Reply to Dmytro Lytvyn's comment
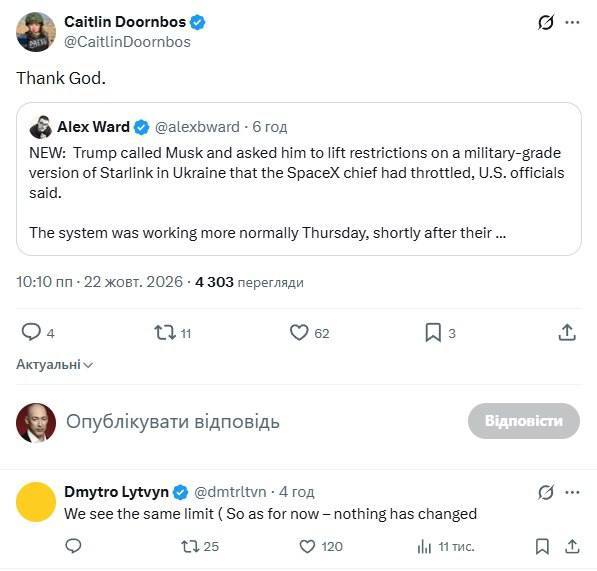Screen dimensions: 597x571 pos(73,546)
